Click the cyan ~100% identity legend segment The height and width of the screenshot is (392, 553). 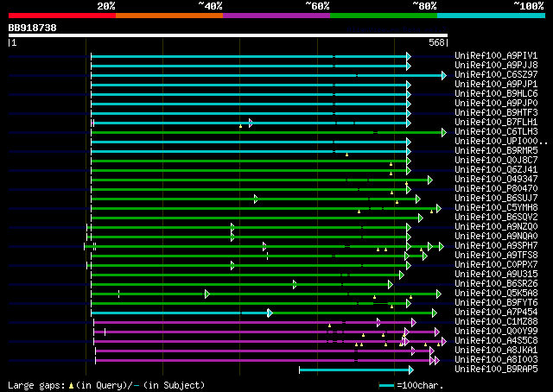click(x=492, y=16)
